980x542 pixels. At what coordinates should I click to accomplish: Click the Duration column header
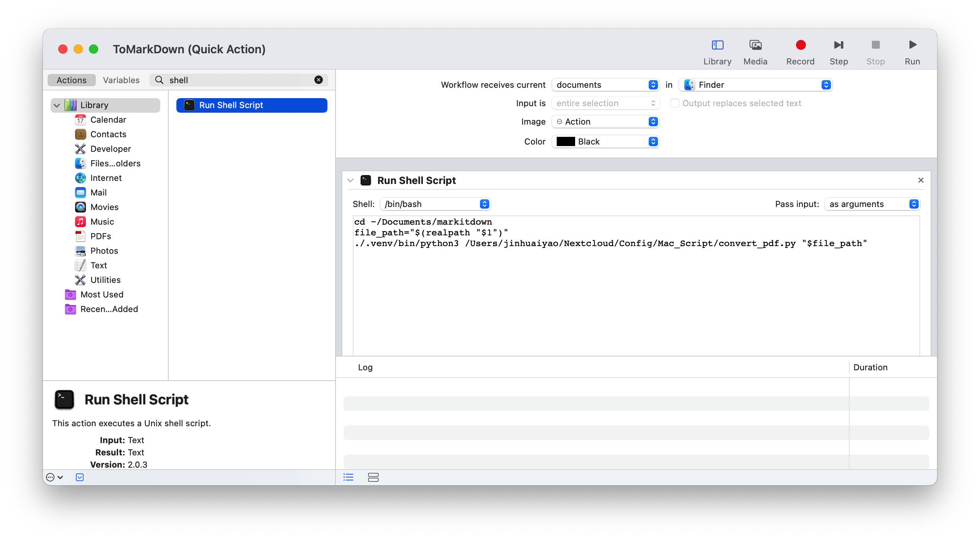pos(870,367)
